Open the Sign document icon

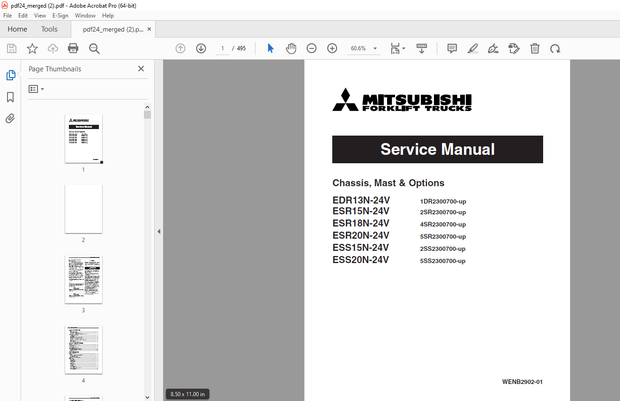tap(493, 48)
